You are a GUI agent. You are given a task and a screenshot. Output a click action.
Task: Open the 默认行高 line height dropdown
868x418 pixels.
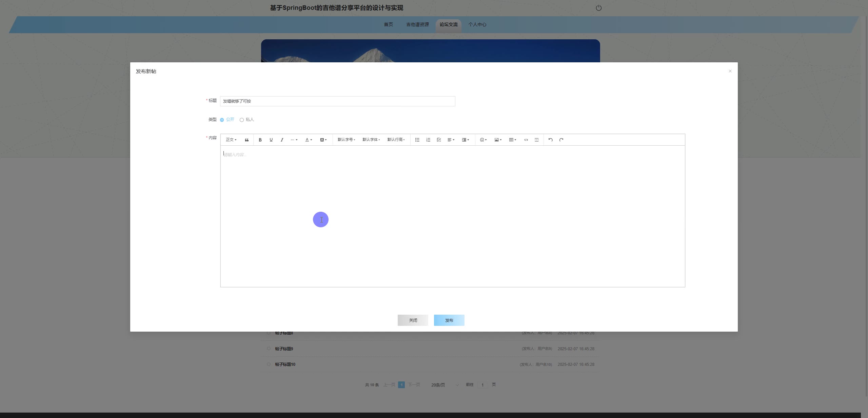tap(396, 140)
